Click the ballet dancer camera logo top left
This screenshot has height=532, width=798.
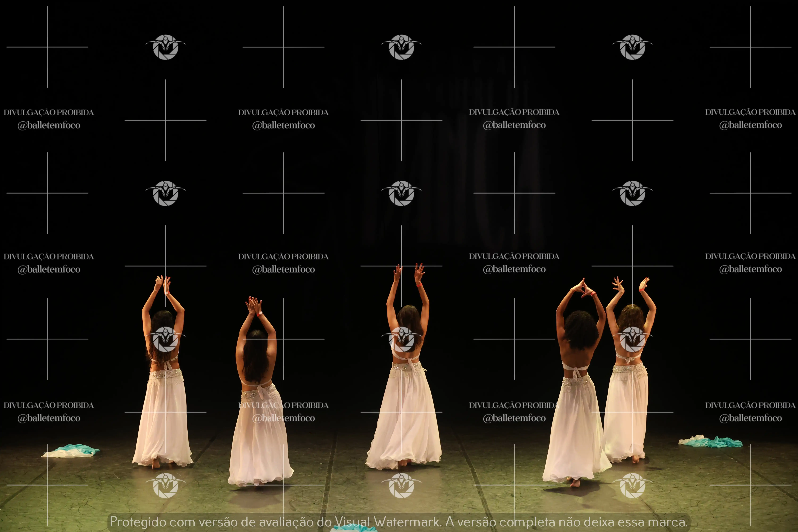[166, 47]
